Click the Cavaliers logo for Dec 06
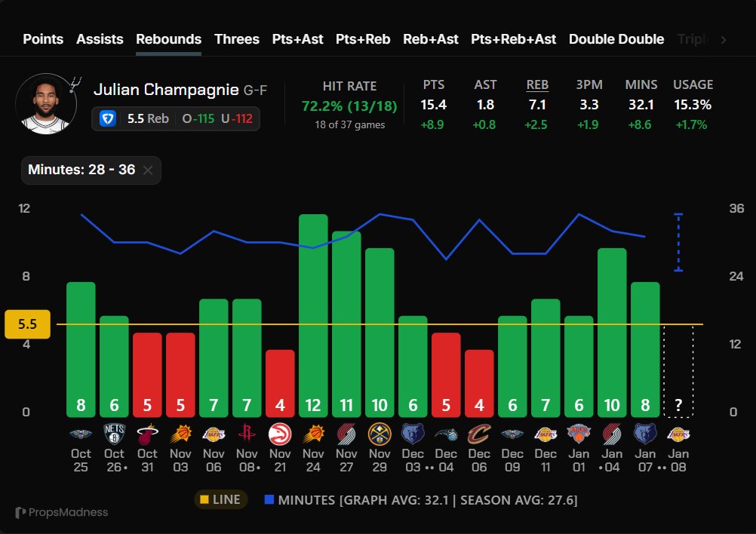The width and height of the screenshot is (756, 534). (x=479, y=434)
